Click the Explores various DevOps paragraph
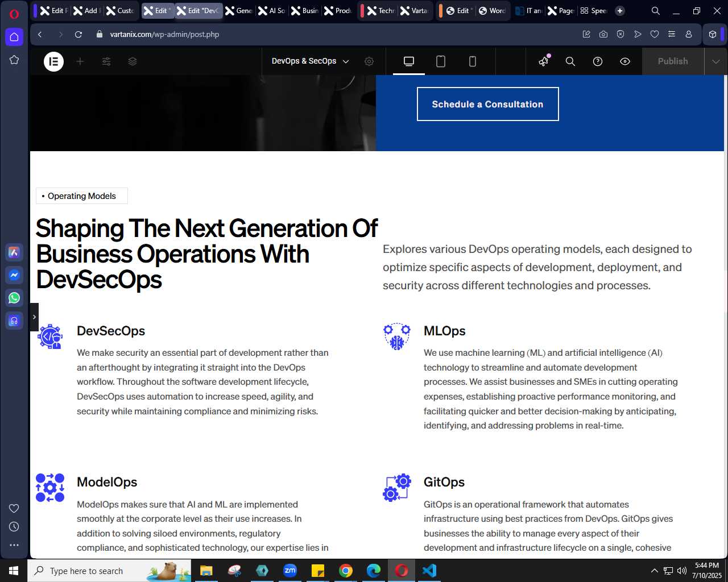The width and height of the screenshot is (728, 582). 537,267
